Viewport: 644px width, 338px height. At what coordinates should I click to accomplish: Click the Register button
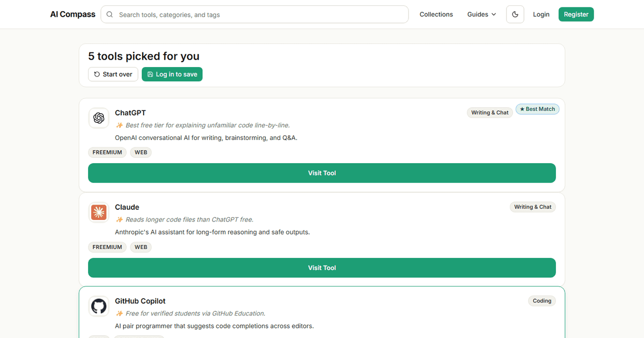click(x=576, y=14)
